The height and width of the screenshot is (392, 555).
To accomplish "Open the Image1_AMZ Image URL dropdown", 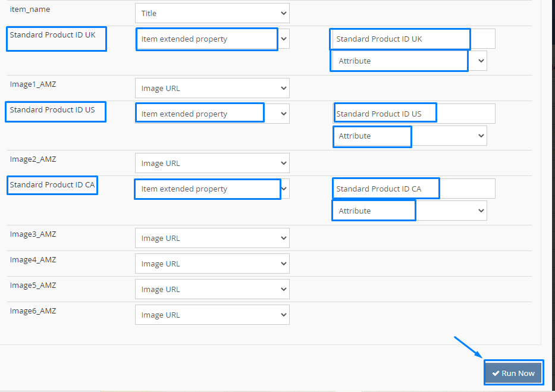I will 212,88.
